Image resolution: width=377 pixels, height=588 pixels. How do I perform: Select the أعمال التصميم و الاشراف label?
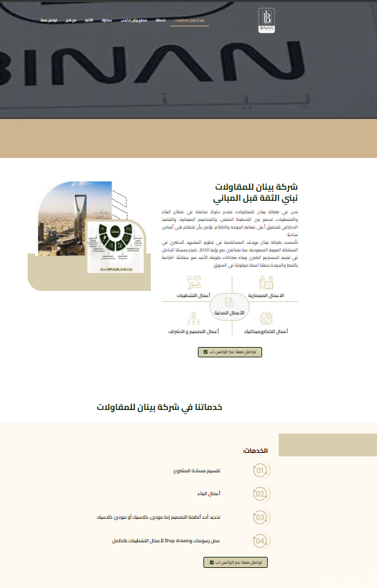(194, 332)
